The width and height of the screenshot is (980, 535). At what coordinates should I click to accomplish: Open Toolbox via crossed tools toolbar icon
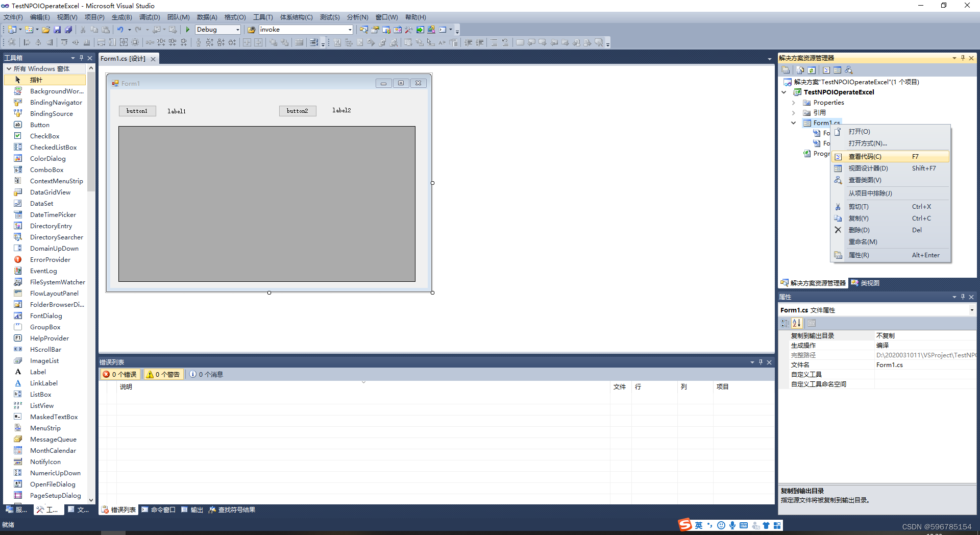click(x=409, y=30)
